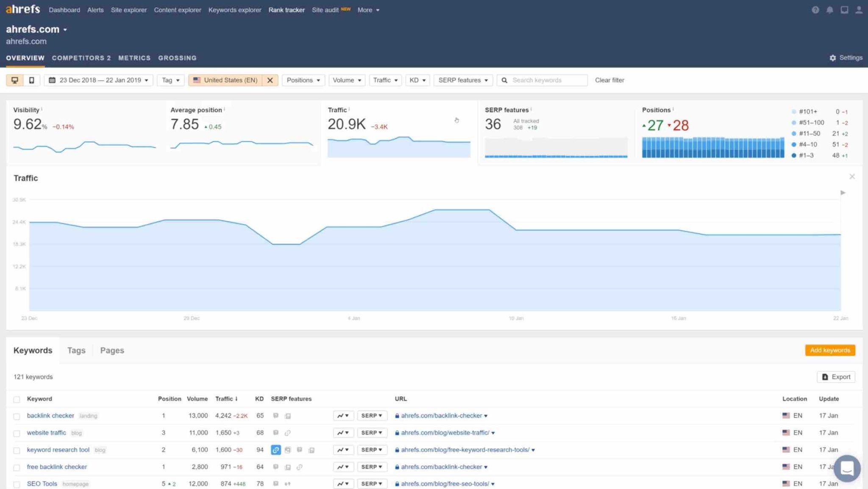Open the Settings gear
This screenshot has height=489, width=868.
pos(846,58)
